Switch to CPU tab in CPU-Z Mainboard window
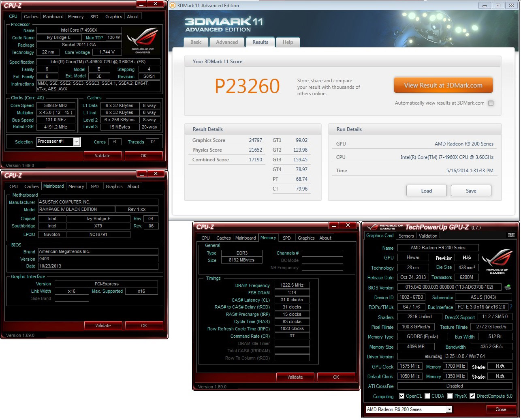 [13, 186]
